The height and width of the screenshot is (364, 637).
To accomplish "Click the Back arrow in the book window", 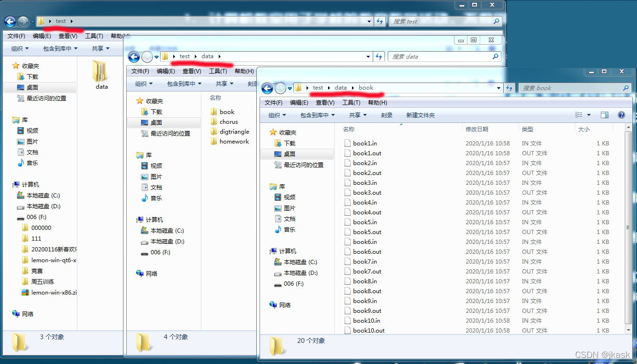I will pyautogui.click(x=267, y=88).
